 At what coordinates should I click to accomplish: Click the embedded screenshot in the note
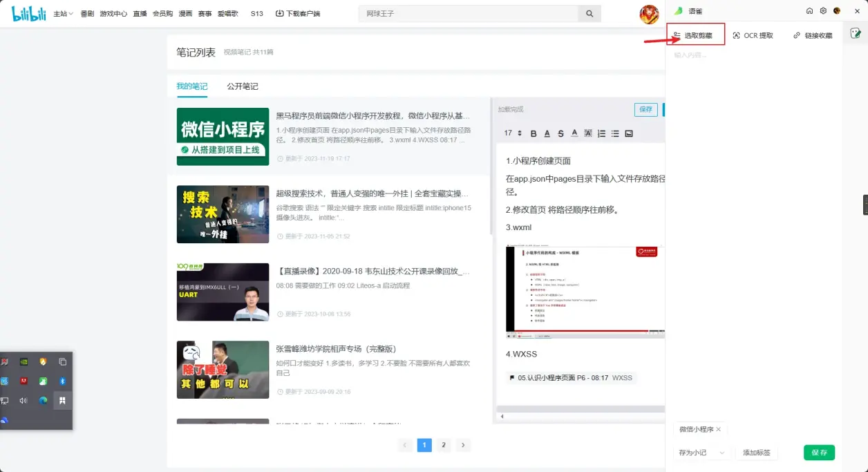(x=585, y=292)
